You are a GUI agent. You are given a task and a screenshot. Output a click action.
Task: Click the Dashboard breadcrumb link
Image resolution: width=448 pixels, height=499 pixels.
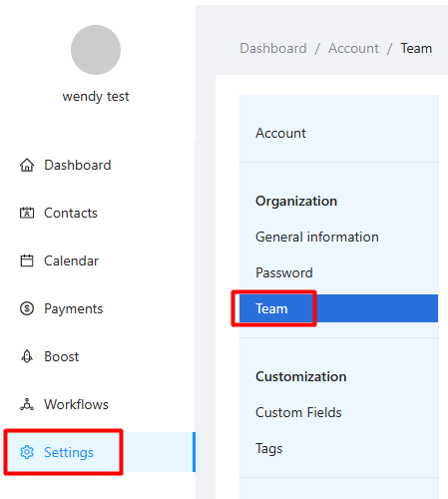tap(273, 49)
